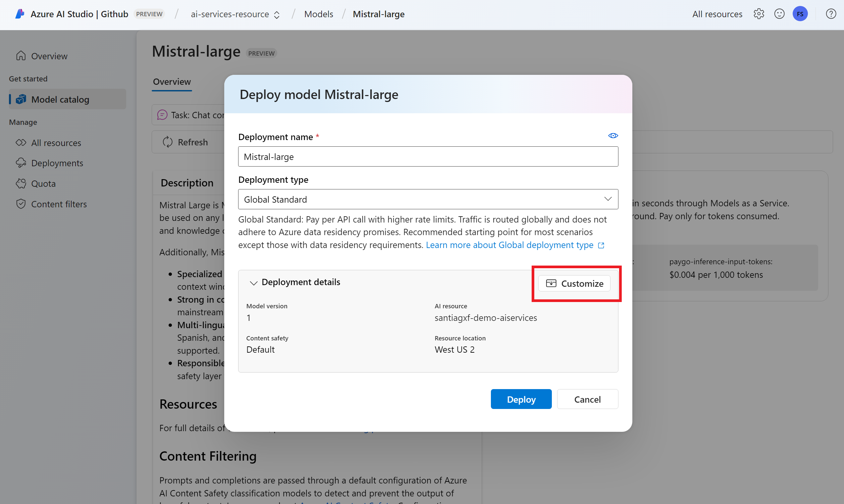Click the Cancel button
The width and height of the screenshot is (844, 504).
click(x=587, y=399)
